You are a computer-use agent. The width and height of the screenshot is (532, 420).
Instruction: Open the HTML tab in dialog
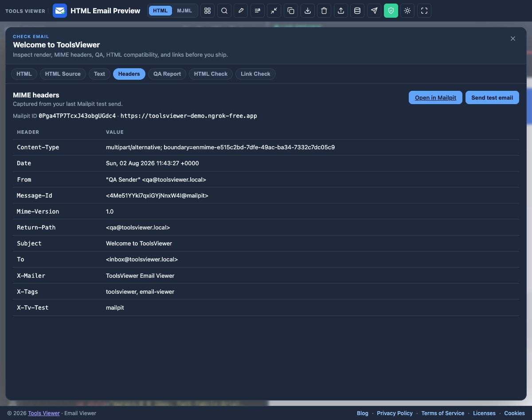[24, 74]
